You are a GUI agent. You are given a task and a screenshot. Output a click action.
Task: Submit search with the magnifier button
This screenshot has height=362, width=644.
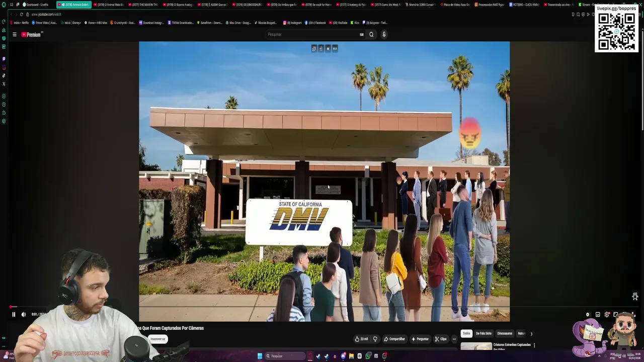click(x=371, y=35)
